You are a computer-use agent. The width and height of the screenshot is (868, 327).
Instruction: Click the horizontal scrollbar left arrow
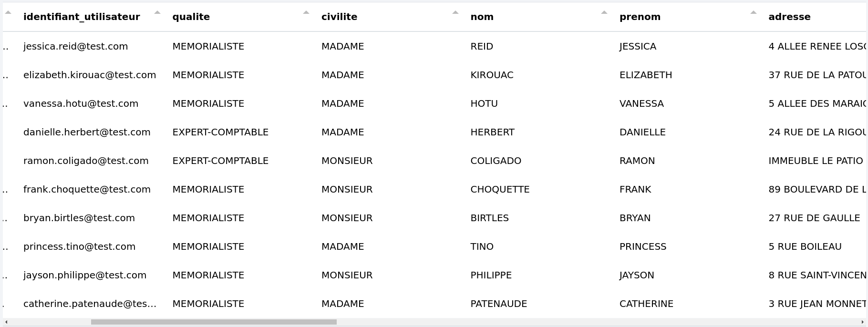[x=6, y=322]
